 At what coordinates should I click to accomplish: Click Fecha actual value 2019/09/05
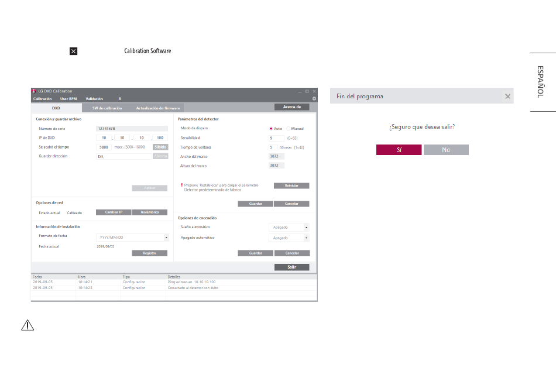[106, 247]
